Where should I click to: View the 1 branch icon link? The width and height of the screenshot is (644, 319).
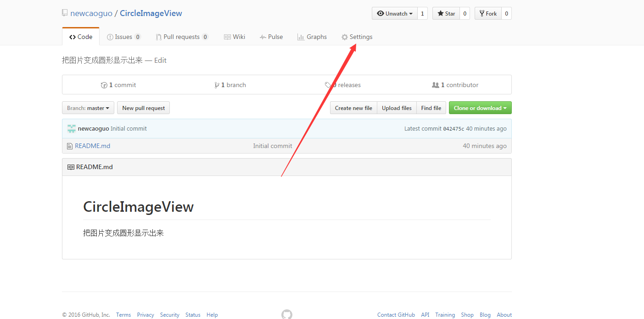tap(217, 85)
